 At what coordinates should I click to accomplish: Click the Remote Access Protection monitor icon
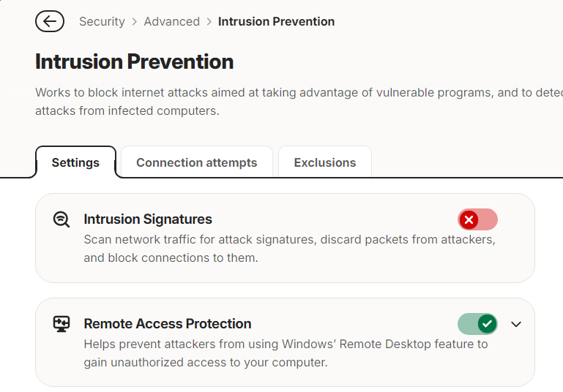coord(61,324)
